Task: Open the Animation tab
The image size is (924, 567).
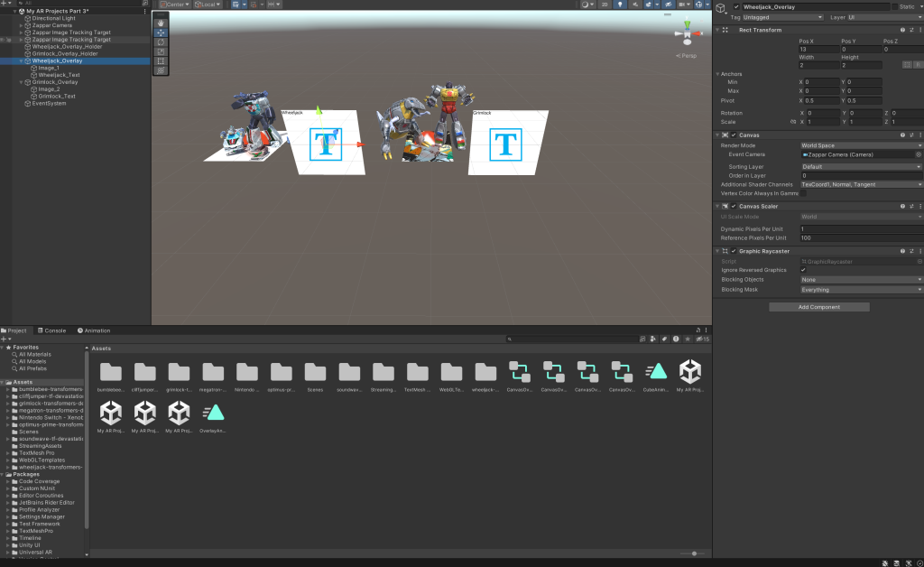Action: (95, 330)
